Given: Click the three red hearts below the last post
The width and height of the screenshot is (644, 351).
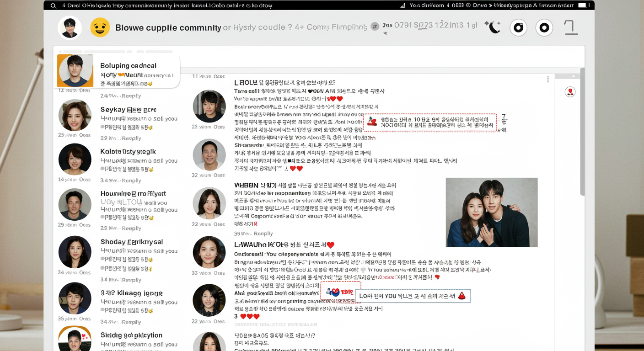Looking at the screenshot, I should pos(250,316).
